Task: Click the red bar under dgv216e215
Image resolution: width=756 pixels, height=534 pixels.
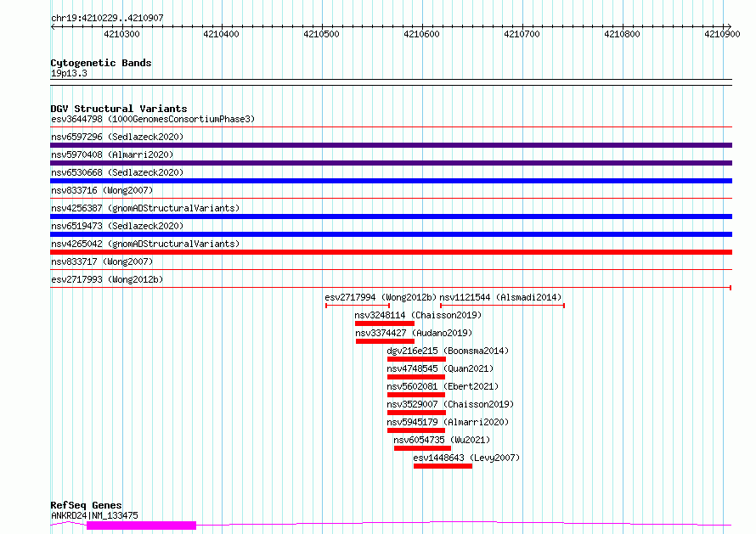Action: pos(416,359)
